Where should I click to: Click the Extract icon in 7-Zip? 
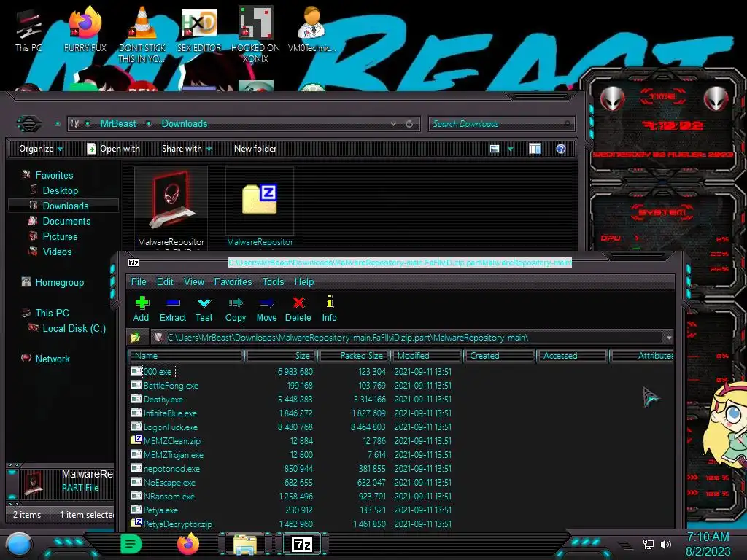click(x=173, y=303)
